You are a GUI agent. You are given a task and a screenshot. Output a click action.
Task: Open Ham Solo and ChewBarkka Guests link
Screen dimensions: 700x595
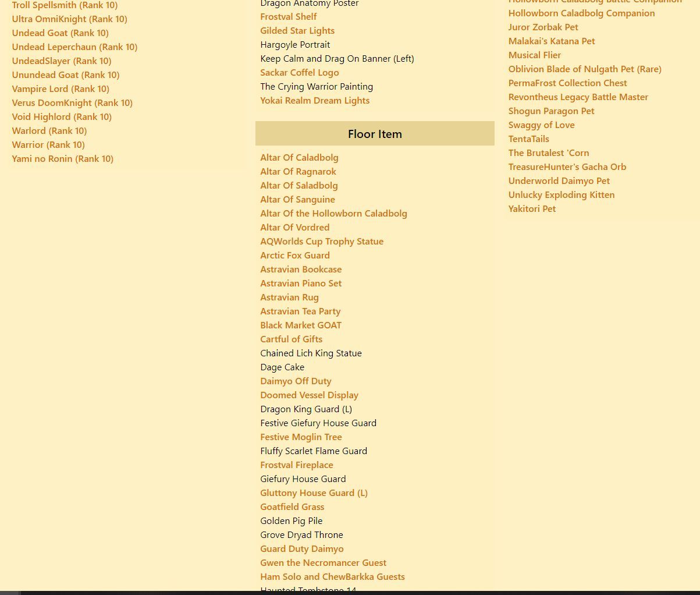(x=332, y=576)
